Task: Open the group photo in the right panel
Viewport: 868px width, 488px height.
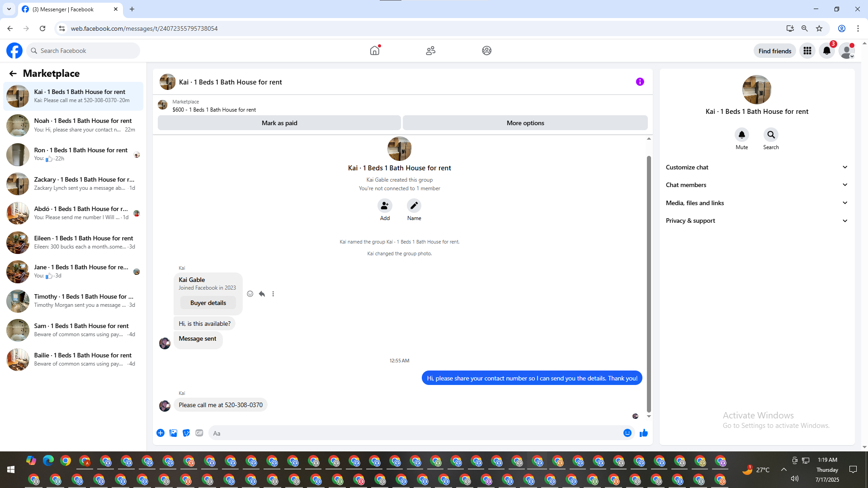Action: tap(757, 89)
